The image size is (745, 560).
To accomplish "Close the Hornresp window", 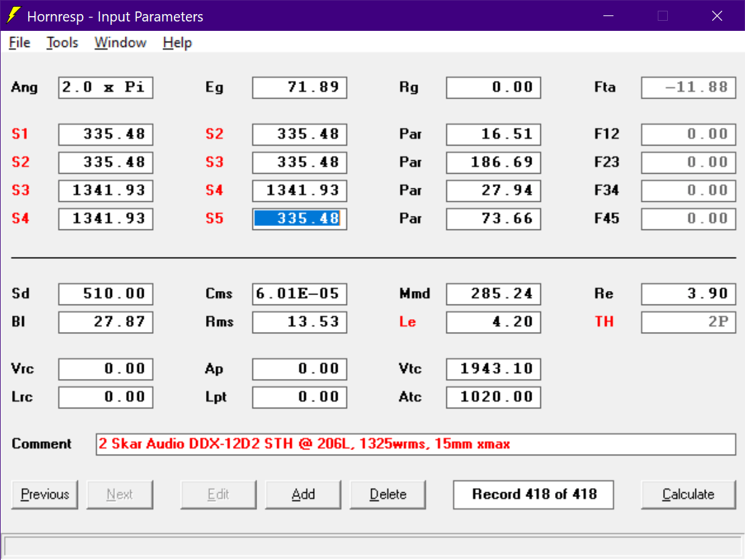I will point(717,15).
